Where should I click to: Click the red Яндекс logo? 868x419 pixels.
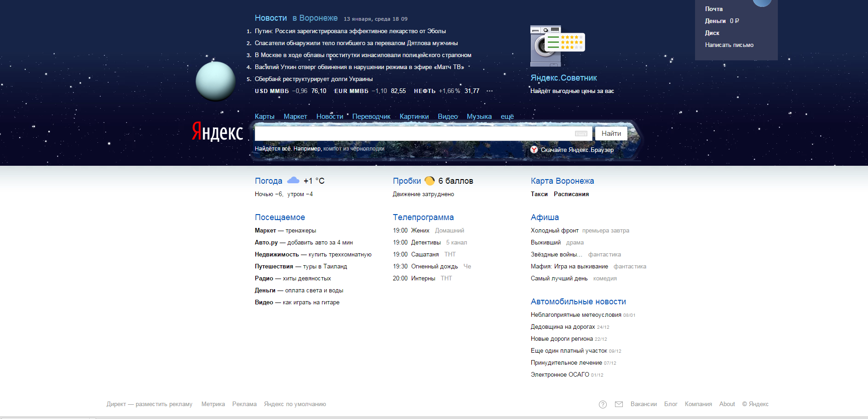tap(217, 132)
